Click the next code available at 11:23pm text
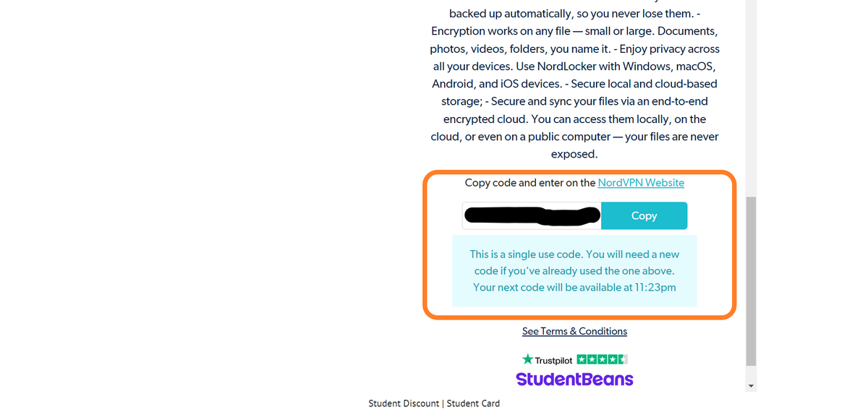Viewport: 868px width, 420px height. pyautogui.click(x=574, y=287)
